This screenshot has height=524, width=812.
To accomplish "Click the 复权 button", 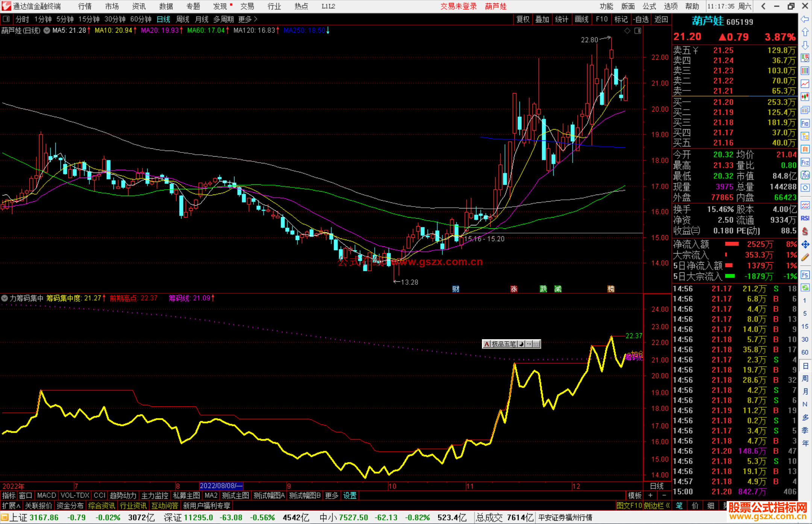I will 523,19.
